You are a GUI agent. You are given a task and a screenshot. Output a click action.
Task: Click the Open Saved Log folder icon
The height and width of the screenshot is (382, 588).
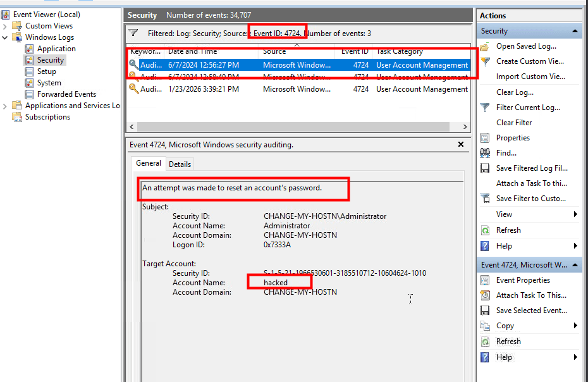(485, 46)
